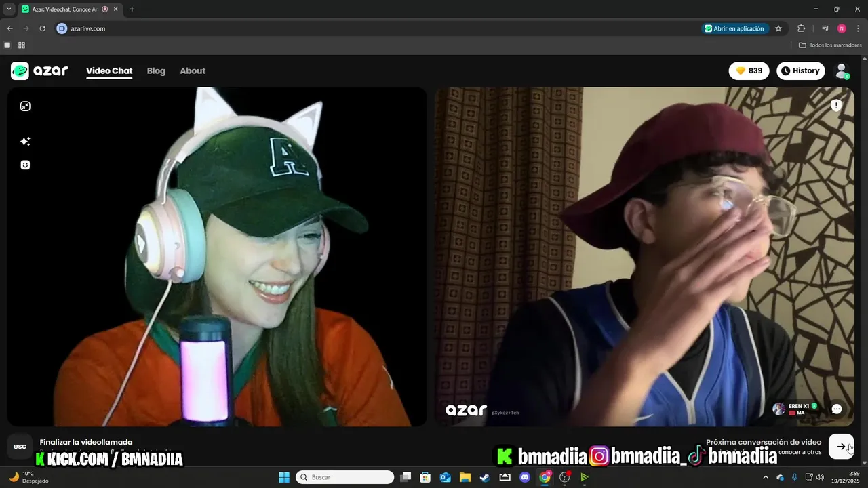Click Abrir en aplicación button
The image size is (868, 488).
point(734,28)
